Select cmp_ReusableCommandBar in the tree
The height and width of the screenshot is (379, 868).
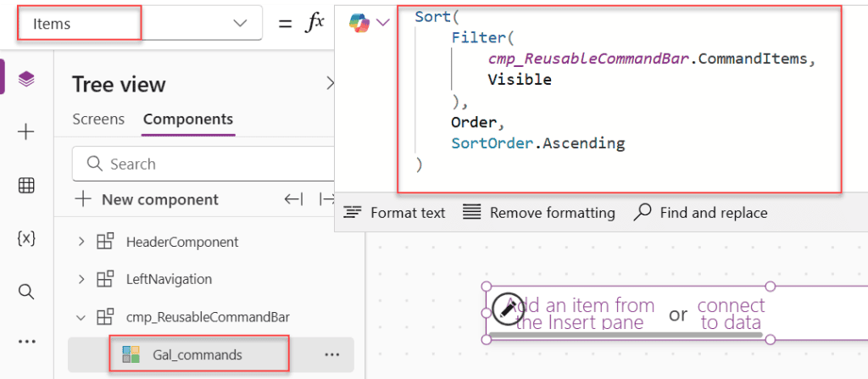point(208,317)
